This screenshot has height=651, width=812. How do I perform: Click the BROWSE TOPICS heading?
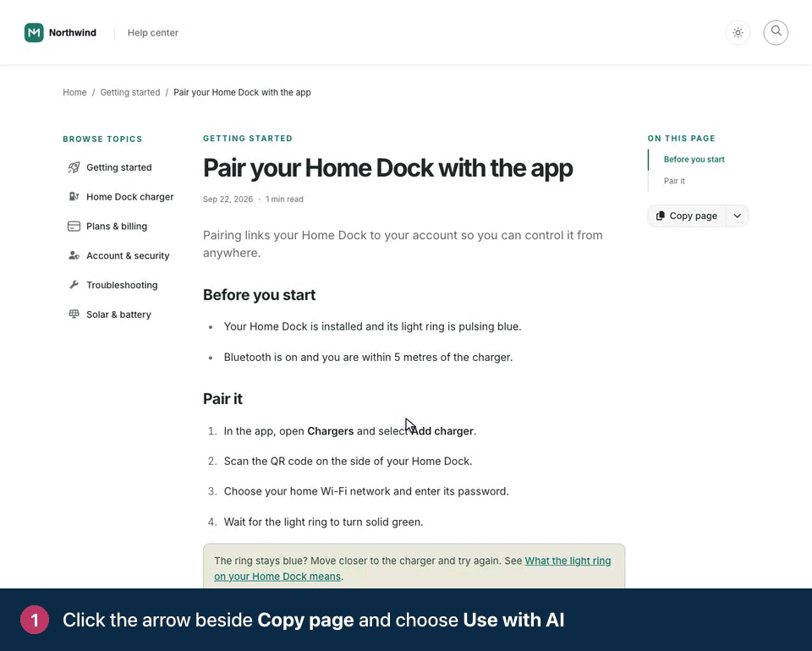pos(102,139)
